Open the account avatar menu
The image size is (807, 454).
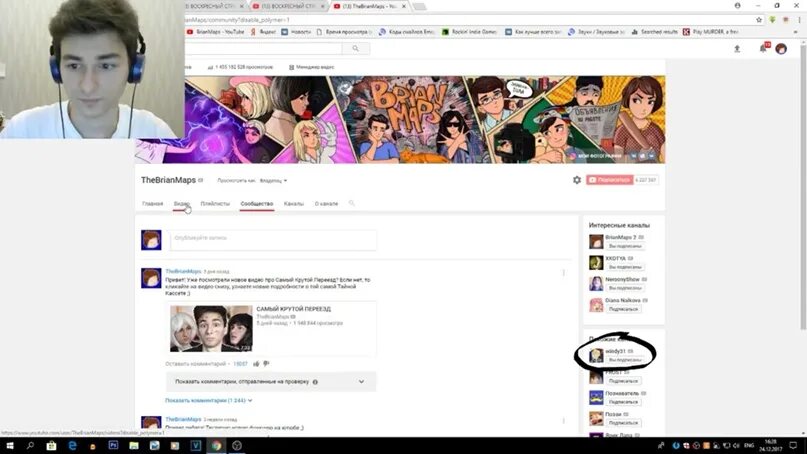pos(781,49)
